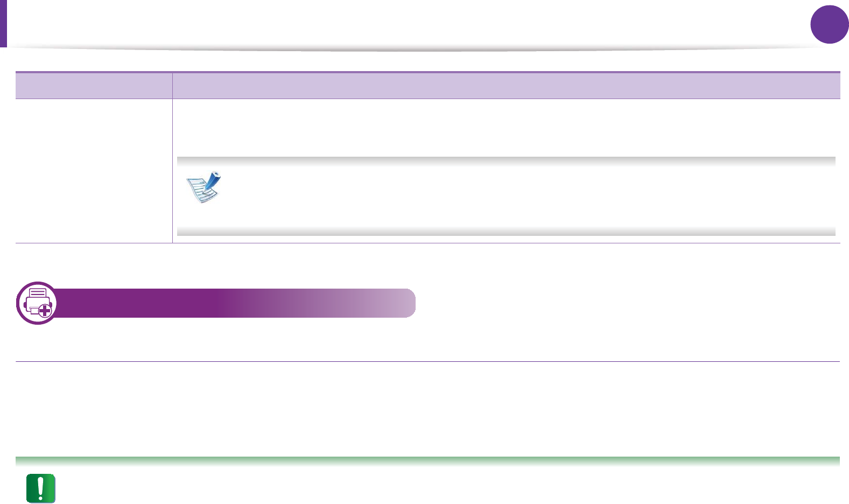Image resolution: width=849 pixels, height=504 pixels.
Task: Click the faded right end of purple banner
Action: coord(398,303)
